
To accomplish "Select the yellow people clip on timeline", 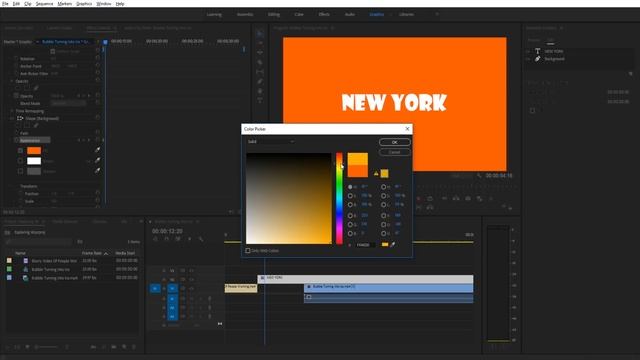I will pos(241,288).
